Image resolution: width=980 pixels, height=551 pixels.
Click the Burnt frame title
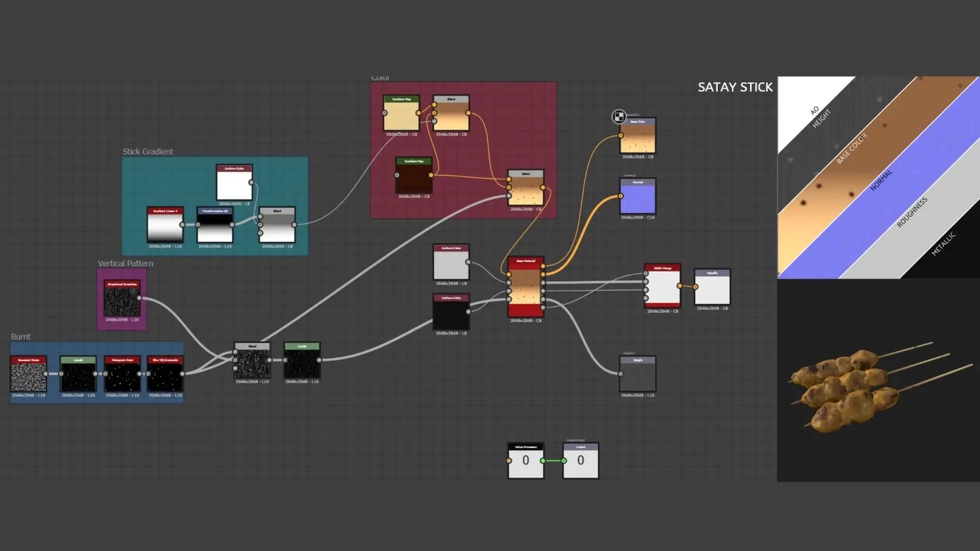coord(20,337)
